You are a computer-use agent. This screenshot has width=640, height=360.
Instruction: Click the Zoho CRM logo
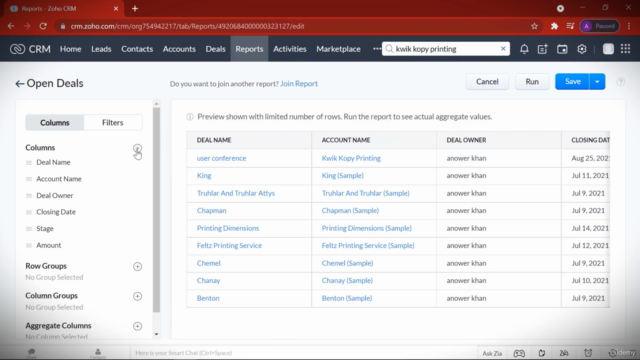click(x=30, y=49)
